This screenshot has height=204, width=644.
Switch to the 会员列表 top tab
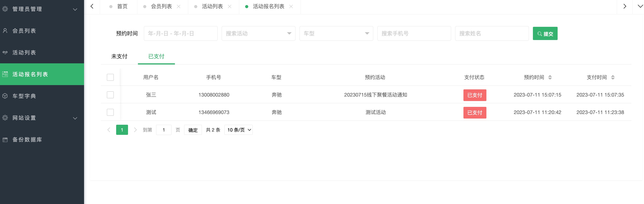click(x=161, y=6)
